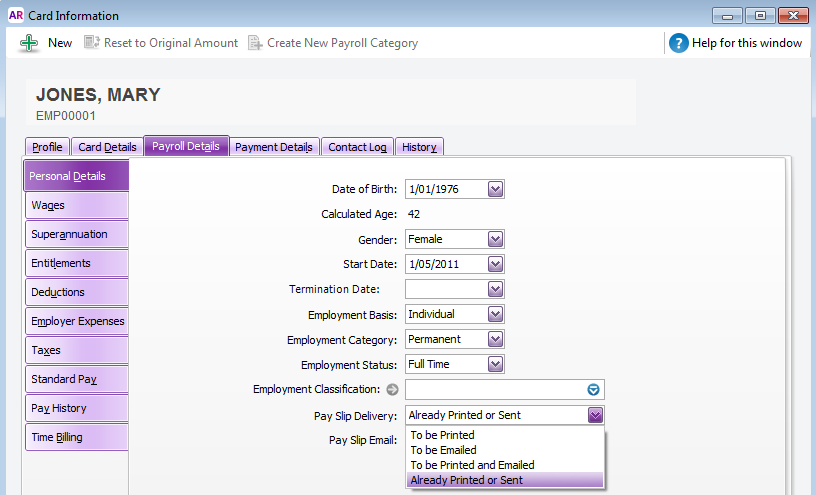Select the To be Emailed option

[x=443, y=450]
